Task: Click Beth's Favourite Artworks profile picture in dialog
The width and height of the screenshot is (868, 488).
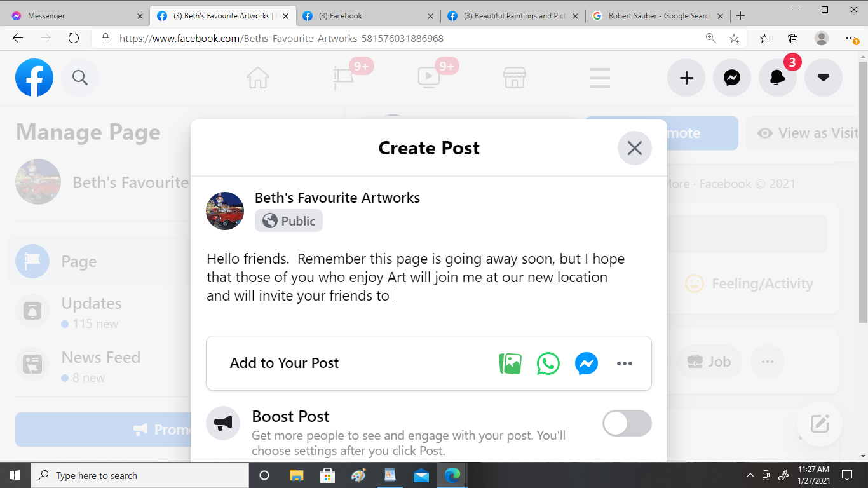Action: tap(225, 210)
